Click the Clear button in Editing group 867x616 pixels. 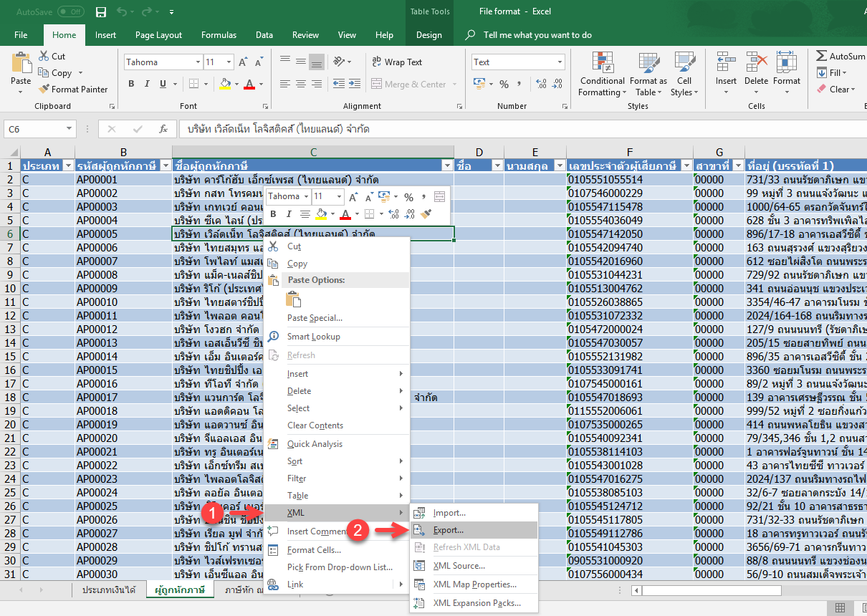click(x=836, y=90)
